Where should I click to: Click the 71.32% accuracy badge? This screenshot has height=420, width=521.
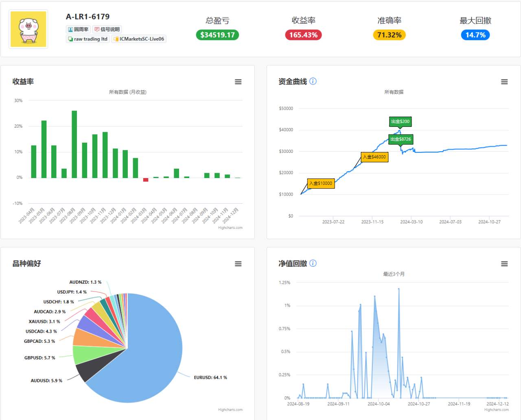pos(390,35)
